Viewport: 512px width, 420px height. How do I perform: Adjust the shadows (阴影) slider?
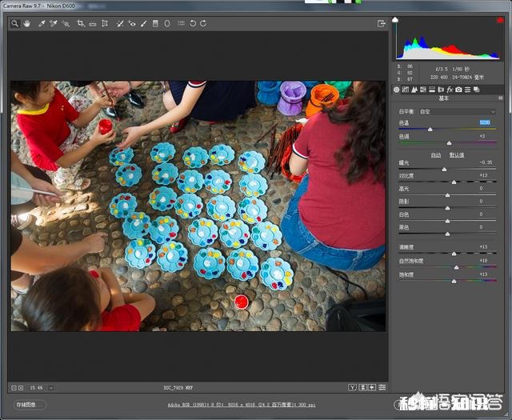pyautogui.click(x=448, y=208)
